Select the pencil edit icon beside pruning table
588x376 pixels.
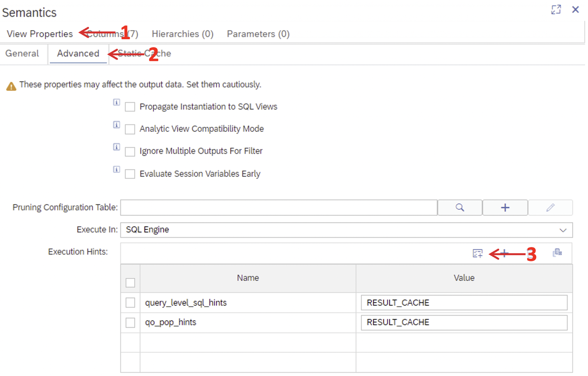pos(550,208)
